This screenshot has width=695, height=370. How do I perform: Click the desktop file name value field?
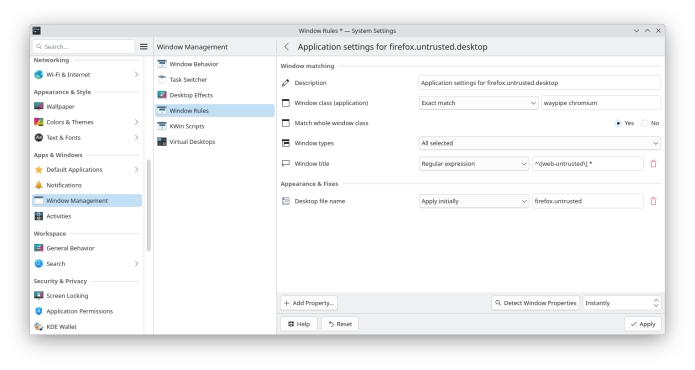click(588, 201)
